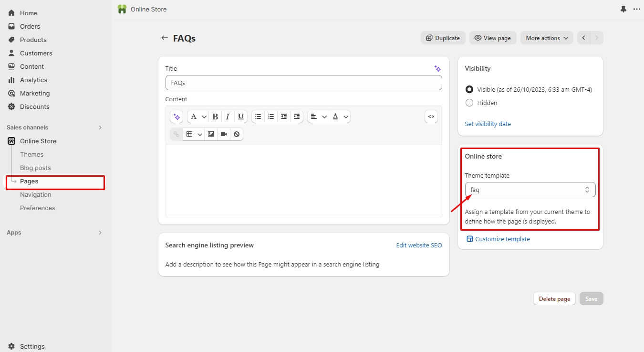Click the clear formatting icon

coord(237,134)
